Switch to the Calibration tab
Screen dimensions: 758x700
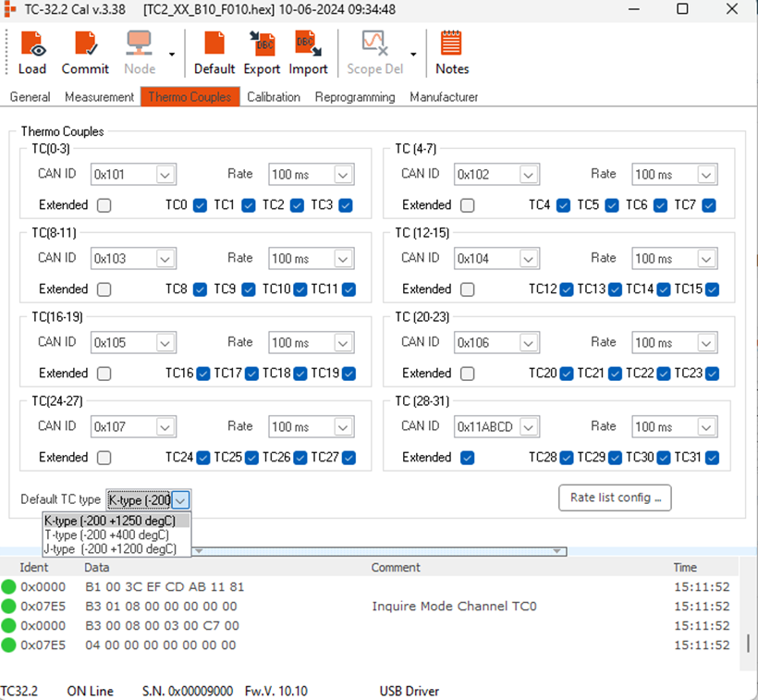coord(274,97)
